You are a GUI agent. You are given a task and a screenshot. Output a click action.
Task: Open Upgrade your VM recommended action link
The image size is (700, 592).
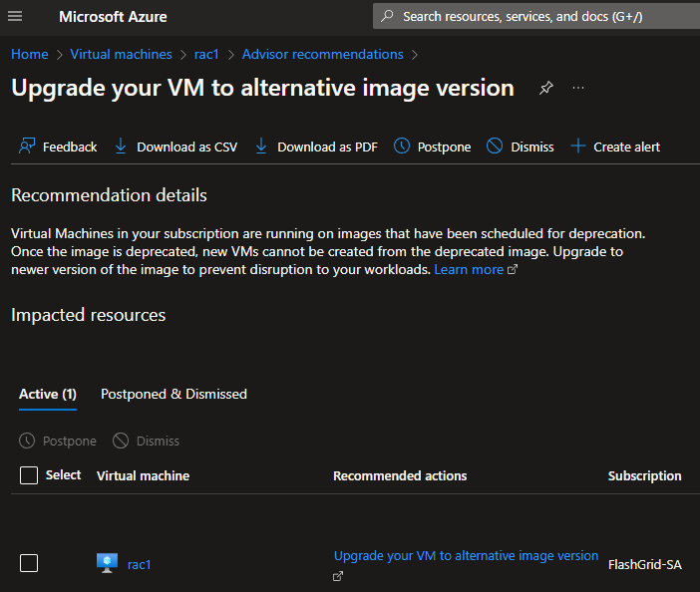466,556
